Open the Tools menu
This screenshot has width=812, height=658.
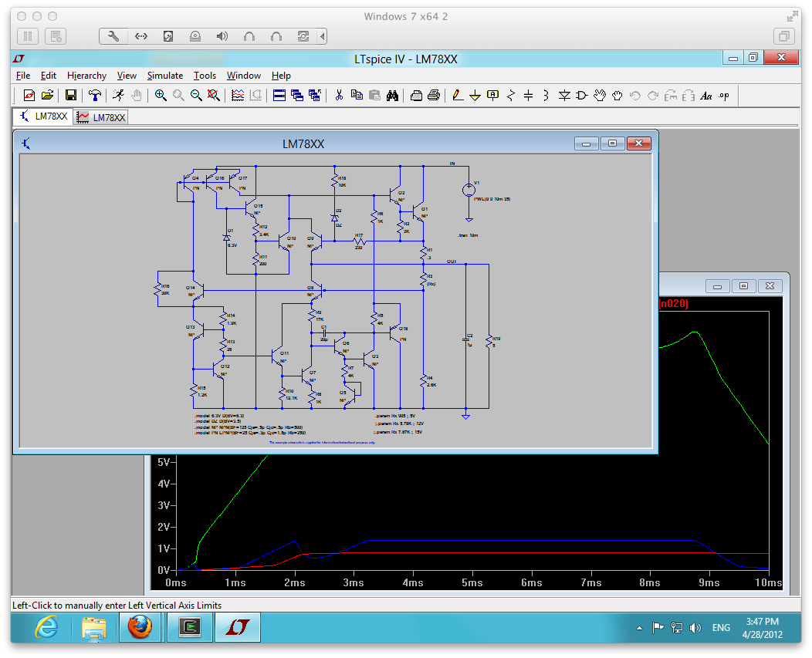coord(205,76)
